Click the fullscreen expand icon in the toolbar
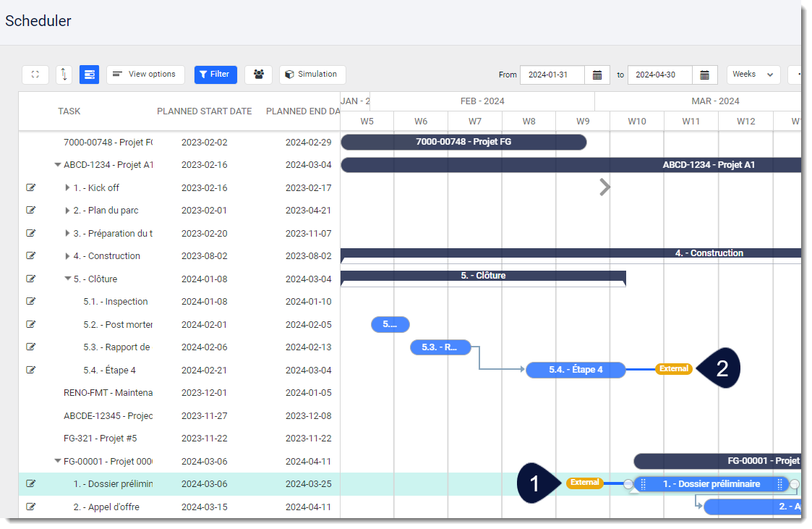The width and height of the screenshot is (812, 529). 35,75
